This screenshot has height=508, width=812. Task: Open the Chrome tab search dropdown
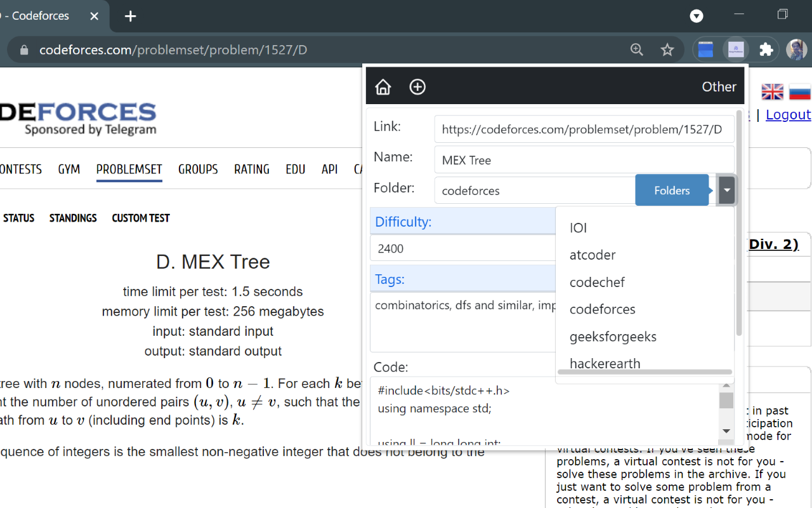697,17
